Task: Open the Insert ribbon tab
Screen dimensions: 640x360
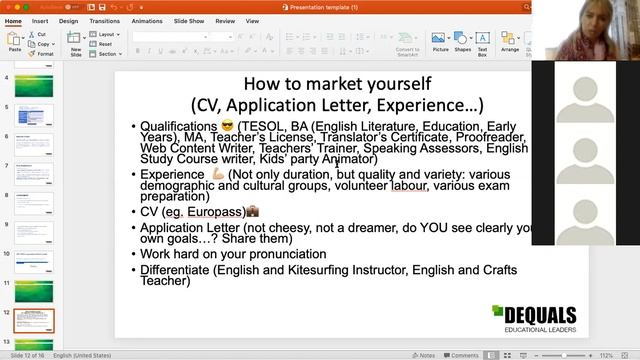Action: tap(40, 21)
